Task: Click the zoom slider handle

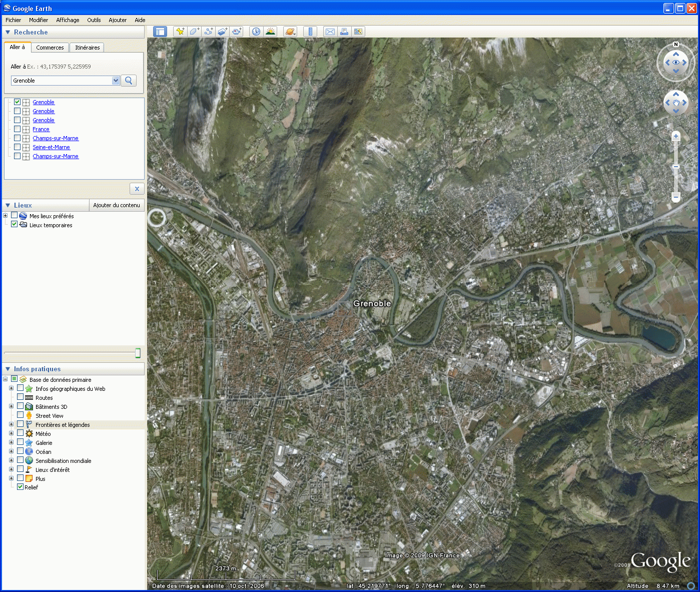Action: (676, 167)
